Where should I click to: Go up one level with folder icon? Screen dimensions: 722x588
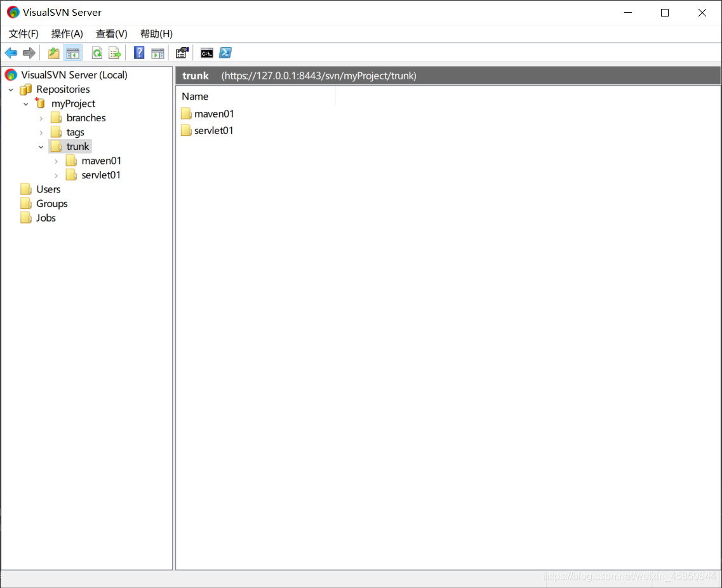coord(54,53)
